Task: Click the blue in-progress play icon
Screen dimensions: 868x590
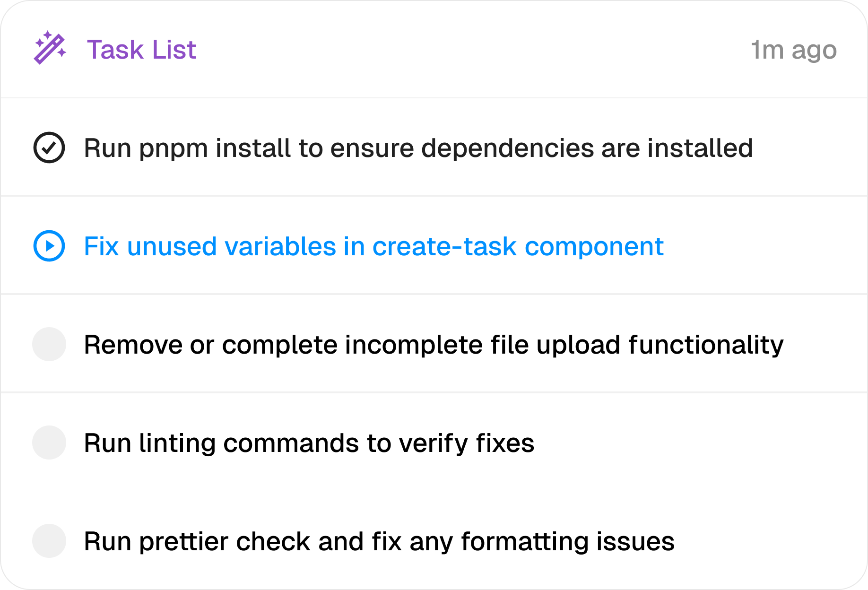Action: pyautogui.click(x=49, y=246)
